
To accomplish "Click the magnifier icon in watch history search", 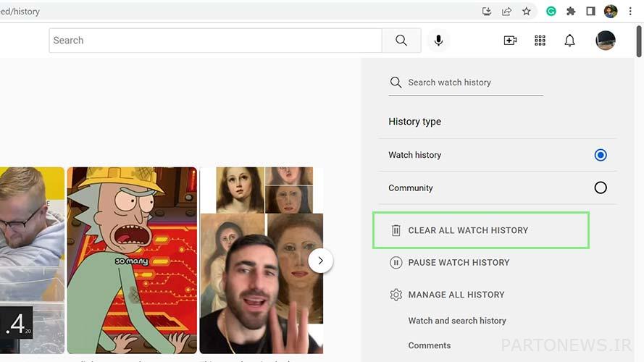I will click(396, 82).
